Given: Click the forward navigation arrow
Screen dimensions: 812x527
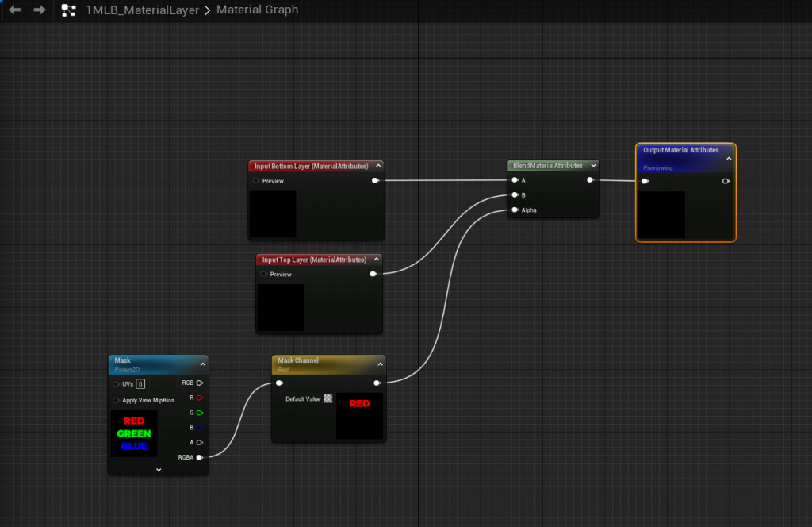Looking at the screenshot, I should [39, 10].
